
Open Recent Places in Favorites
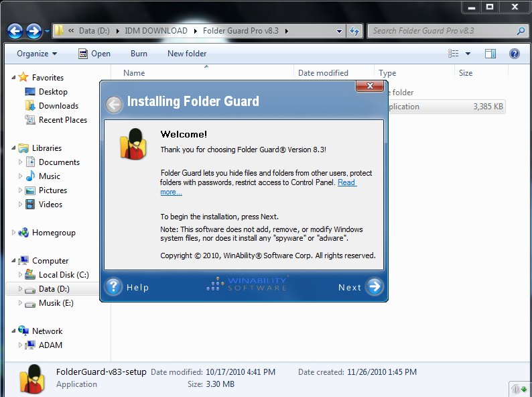coord(63,120)
